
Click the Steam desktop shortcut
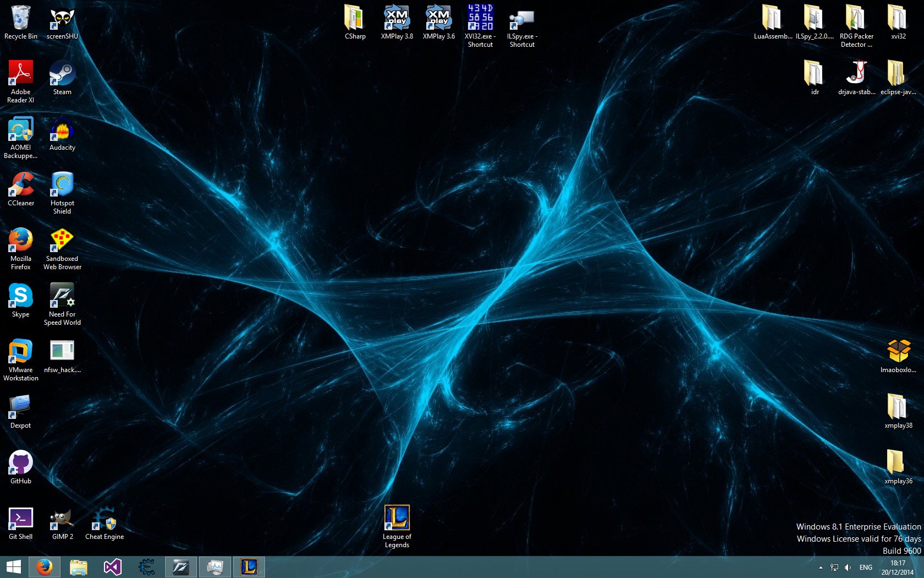point(62,78)
